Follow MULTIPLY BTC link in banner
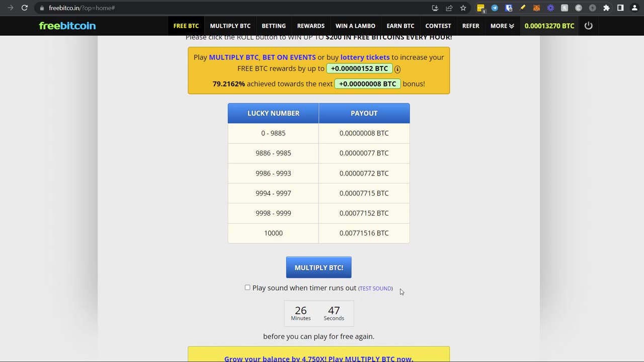Image resolution: width=644 pixels, height=362 pixels. [x=233, y=57]
